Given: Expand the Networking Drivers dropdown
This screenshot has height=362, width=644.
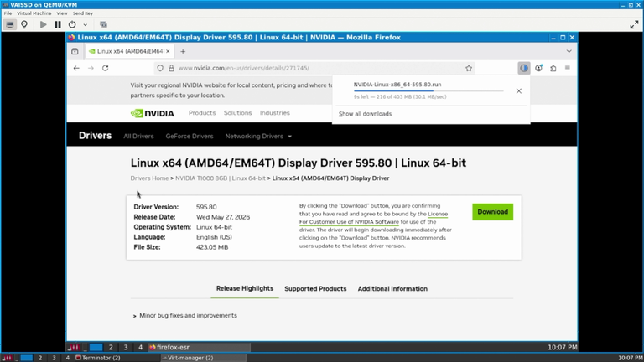Looking at the screenshot, I should [x=258, y=137].
